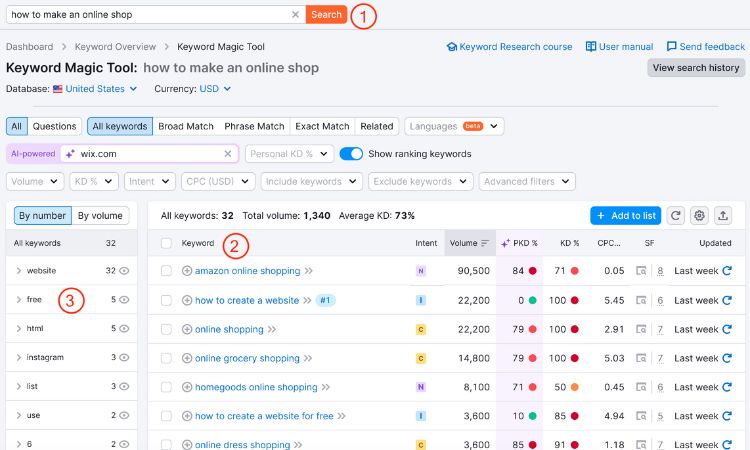Check the how to create a website checkbox
The width and height of the screenshot is (750, 450).
(x=166, y=300)
